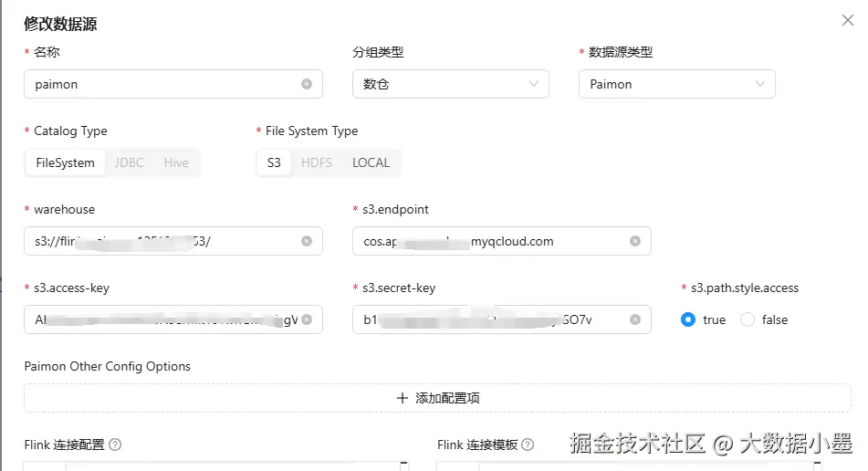Set s3.path.style.access to false

(748, 319)
